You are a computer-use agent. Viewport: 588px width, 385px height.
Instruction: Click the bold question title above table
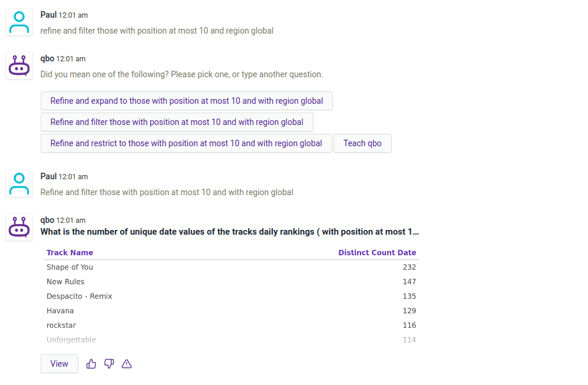pos(229,232)
